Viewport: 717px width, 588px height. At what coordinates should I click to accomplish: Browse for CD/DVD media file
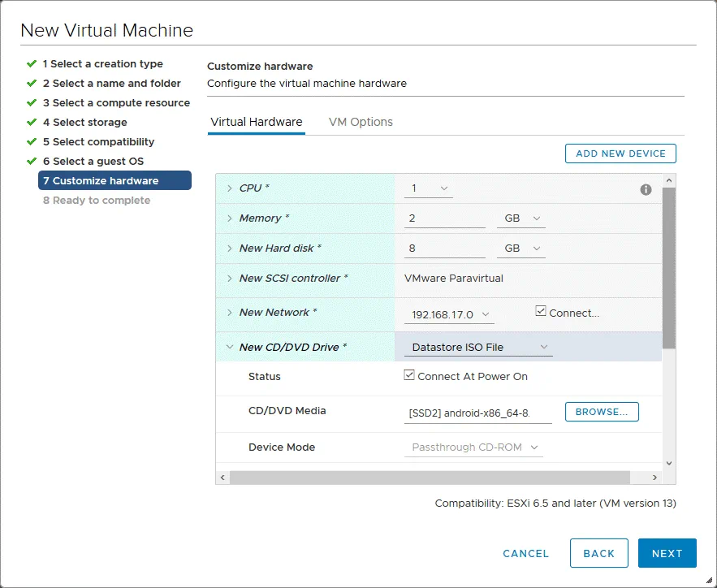point(601,412)
